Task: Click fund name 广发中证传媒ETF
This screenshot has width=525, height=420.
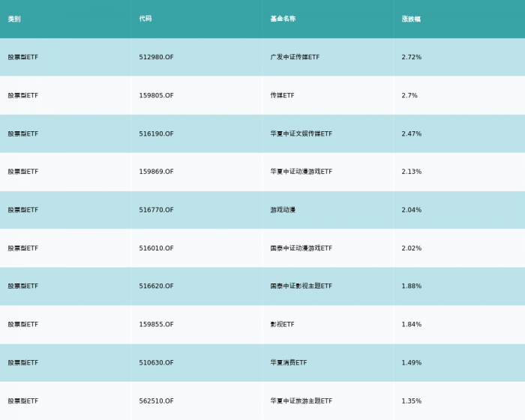Action: click(295, 57)
